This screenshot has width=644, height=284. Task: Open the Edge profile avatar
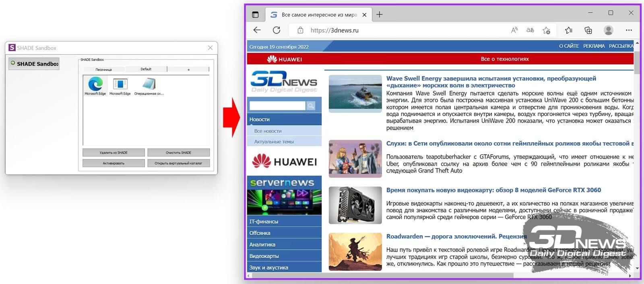[x=609, y=30]
